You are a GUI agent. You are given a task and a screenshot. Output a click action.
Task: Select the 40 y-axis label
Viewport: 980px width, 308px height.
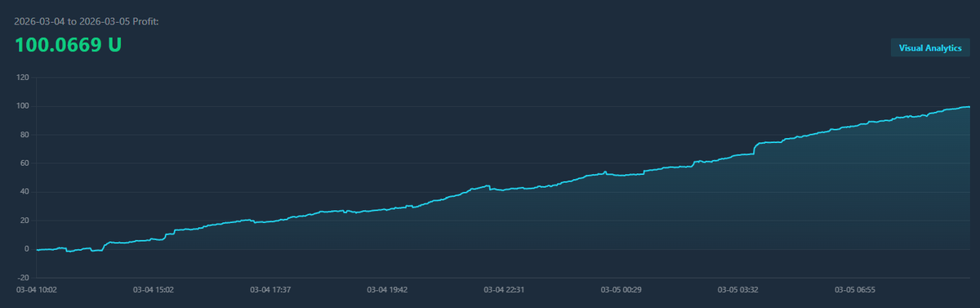coord(24,192)
